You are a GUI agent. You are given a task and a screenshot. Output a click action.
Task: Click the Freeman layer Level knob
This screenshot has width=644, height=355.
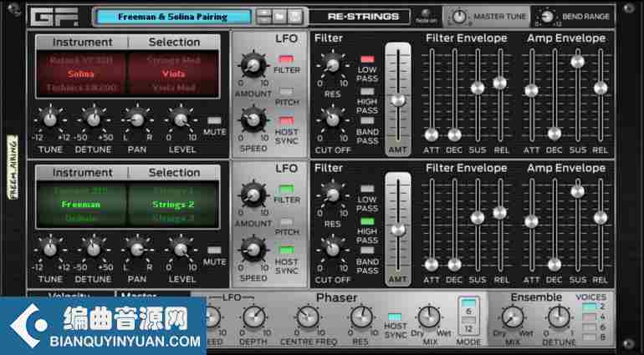[x=181, y=249]
